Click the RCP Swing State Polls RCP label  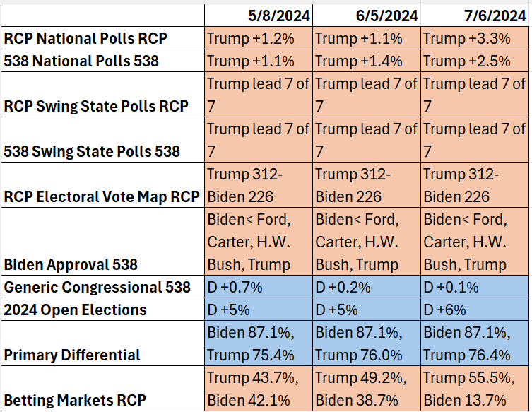(x=96, y=106)
